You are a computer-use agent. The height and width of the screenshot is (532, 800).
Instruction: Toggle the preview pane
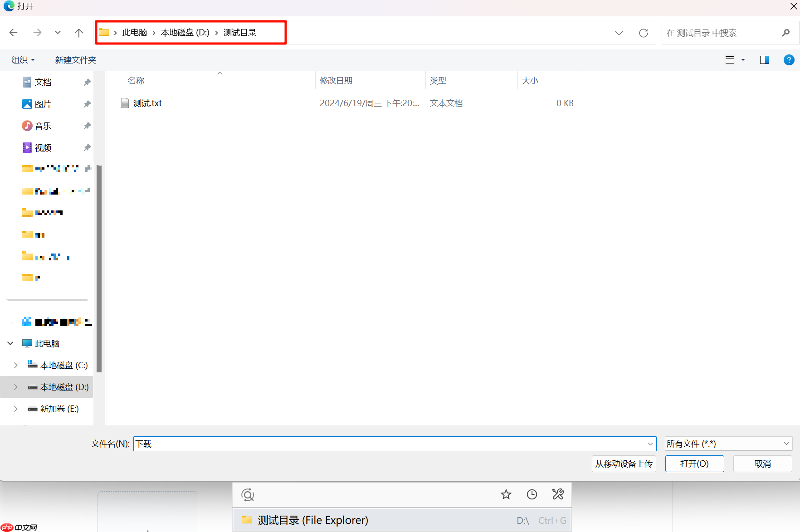(x=765, y=59)
